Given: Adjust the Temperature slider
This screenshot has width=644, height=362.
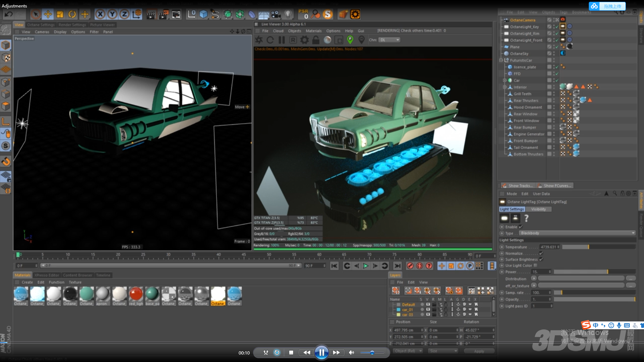Looking at the screenshot, I should point(598,247).
